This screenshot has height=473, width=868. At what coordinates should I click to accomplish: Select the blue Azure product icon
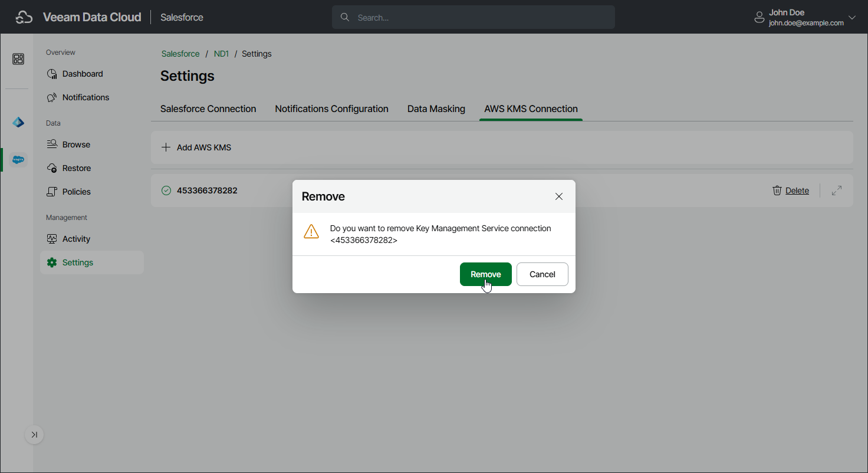click(x=18, y=123)
